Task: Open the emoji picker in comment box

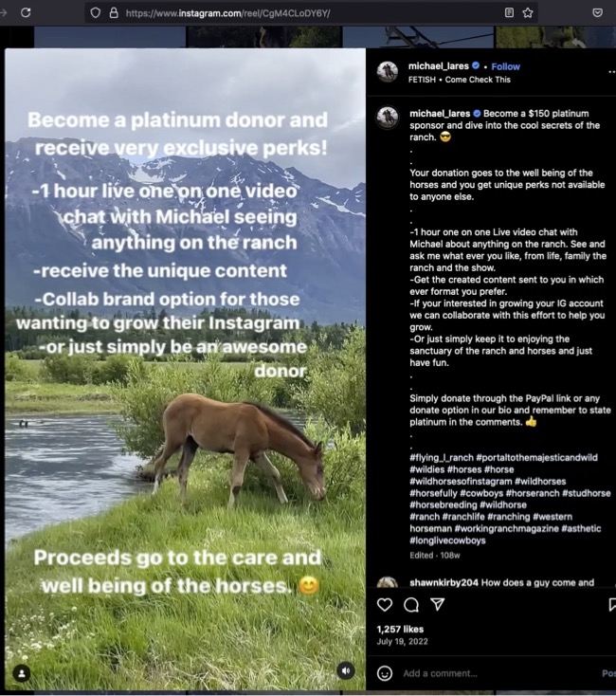Action: 385,673
